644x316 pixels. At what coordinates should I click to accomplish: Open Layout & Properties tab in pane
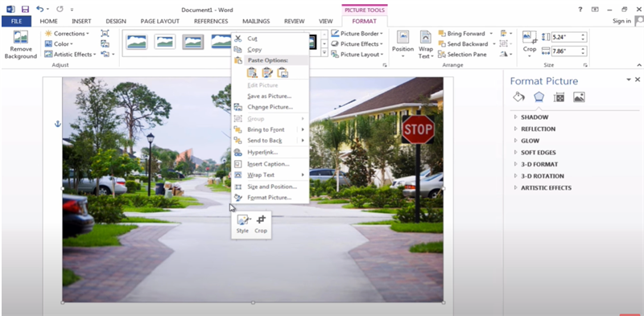(559, 97)
